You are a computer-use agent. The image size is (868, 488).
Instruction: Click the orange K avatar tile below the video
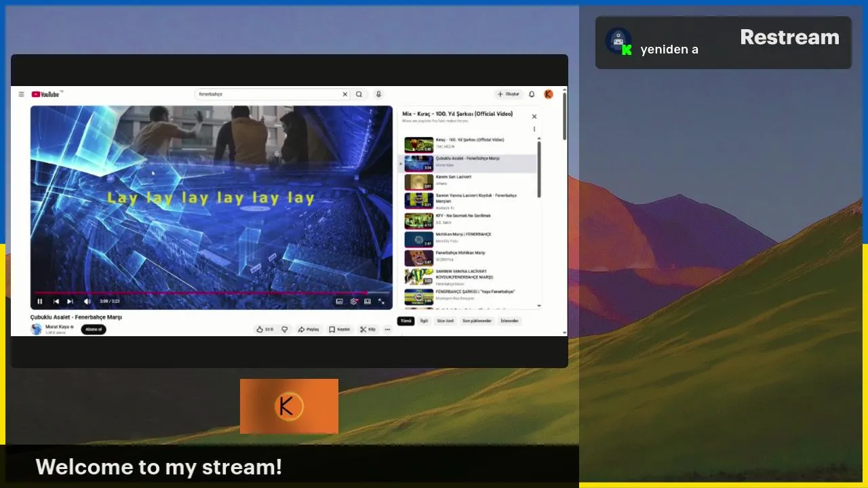point(289,406)
